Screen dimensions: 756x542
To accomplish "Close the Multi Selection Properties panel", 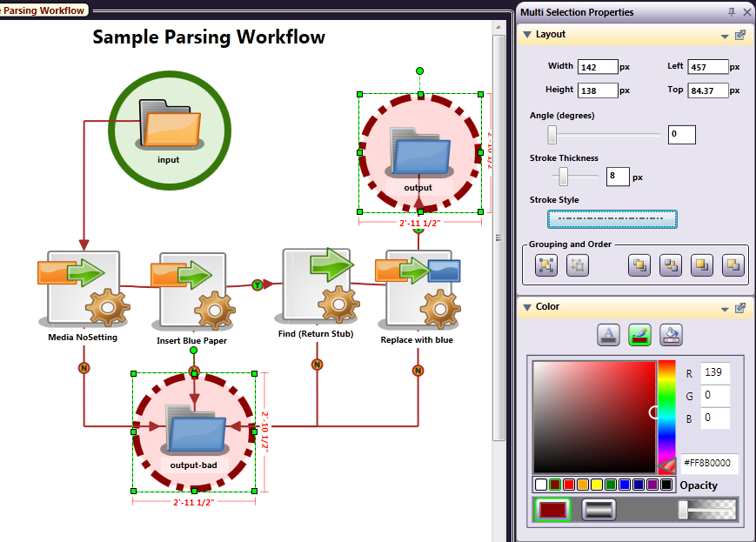I will coord(746,11).
